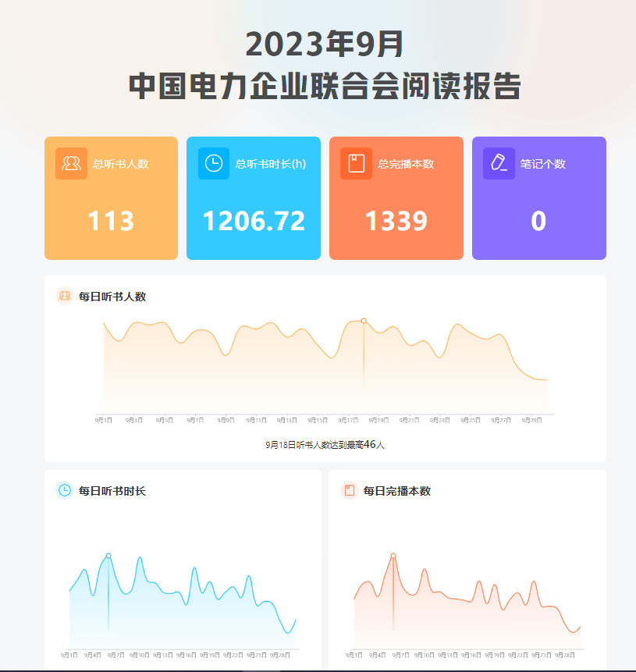Click the 总听书人数 card label
The image size is (636, 672).
(121, 164)
